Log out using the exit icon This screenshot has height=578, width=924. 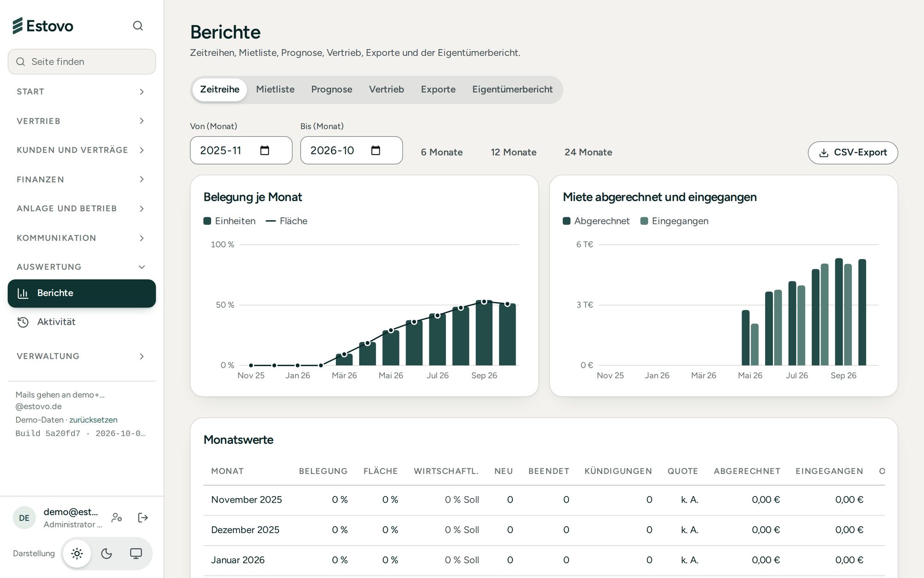143,517
